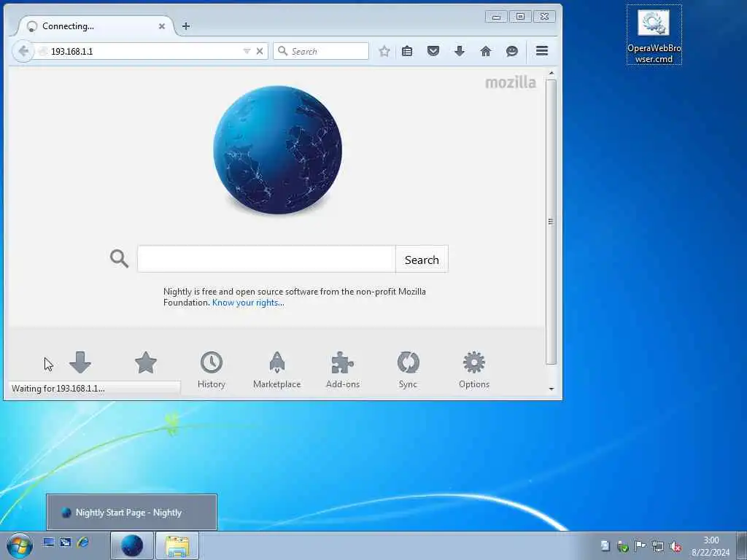Click the start page search input field

[x=266, y=259]
